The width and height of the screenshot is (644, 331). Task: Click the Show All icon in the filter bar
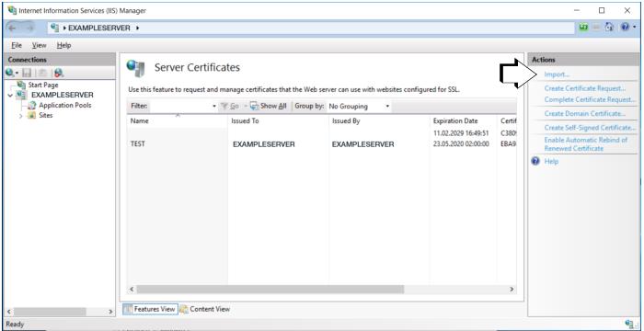coord(254,106)
